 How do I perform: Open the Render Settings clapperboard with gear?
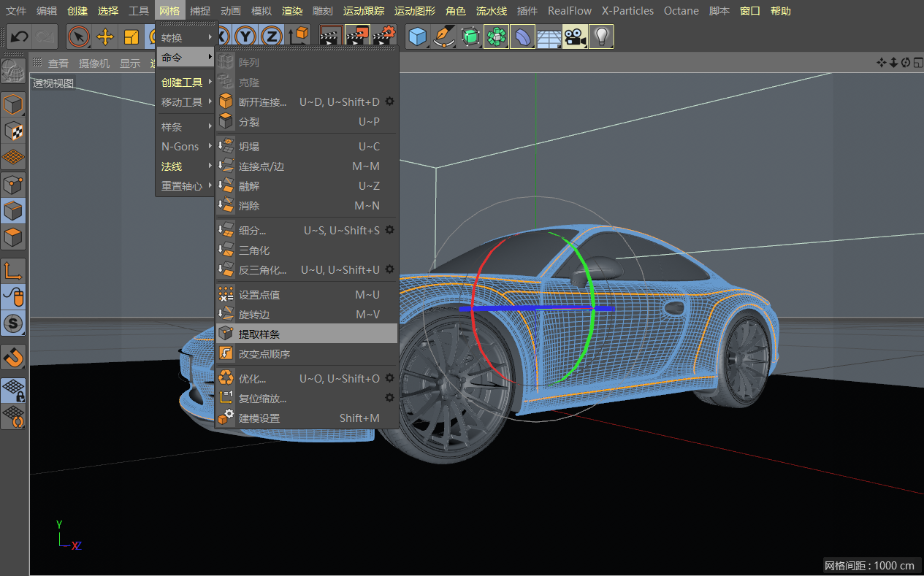[x=384, y=37]
